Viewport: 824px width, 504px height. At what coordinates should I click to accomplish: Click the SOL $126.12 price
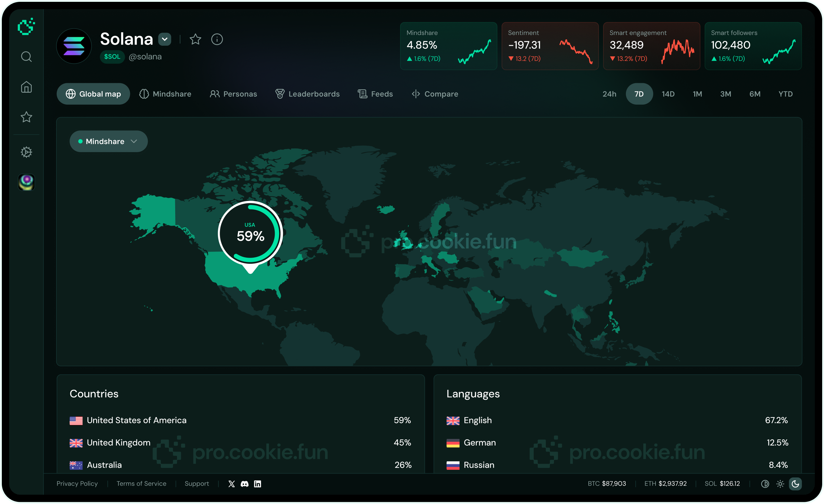[722, 484]
